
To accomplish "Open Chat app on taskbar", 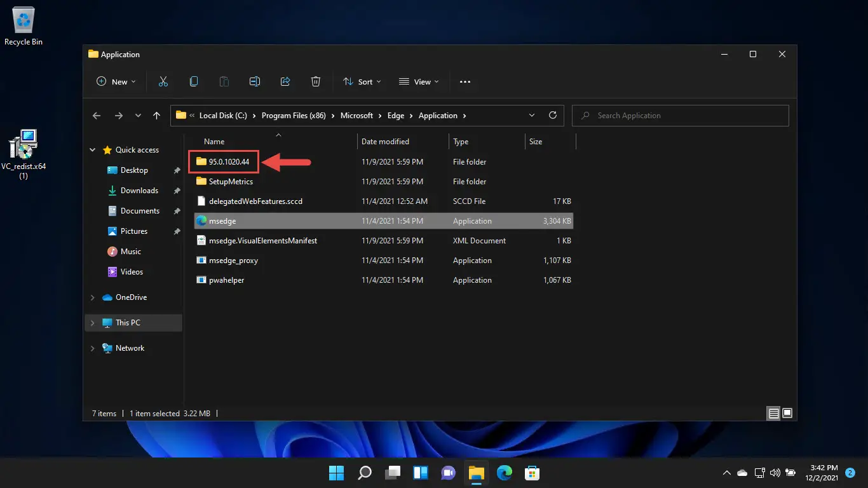I will (x=448, y=473).
